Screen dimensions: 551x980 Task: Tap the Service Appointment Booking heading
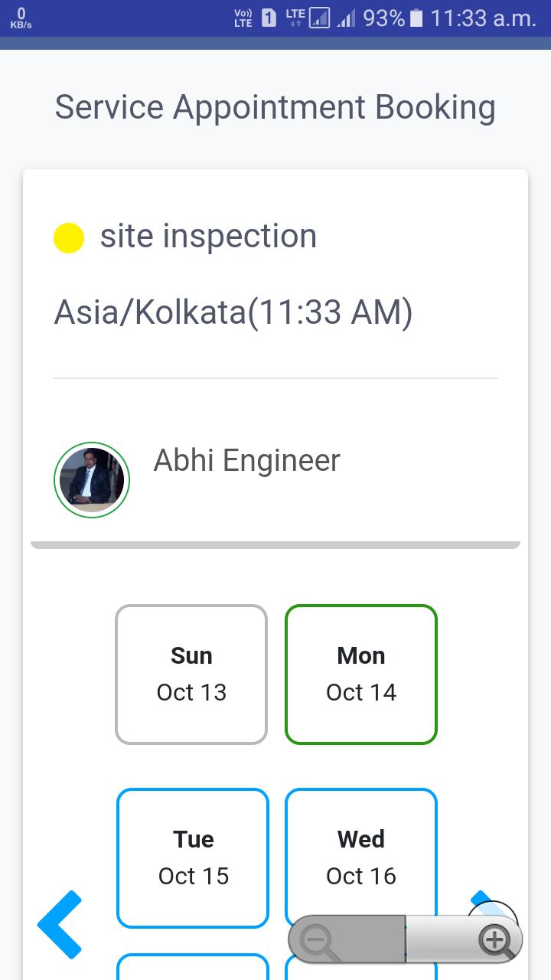point(275,108)
